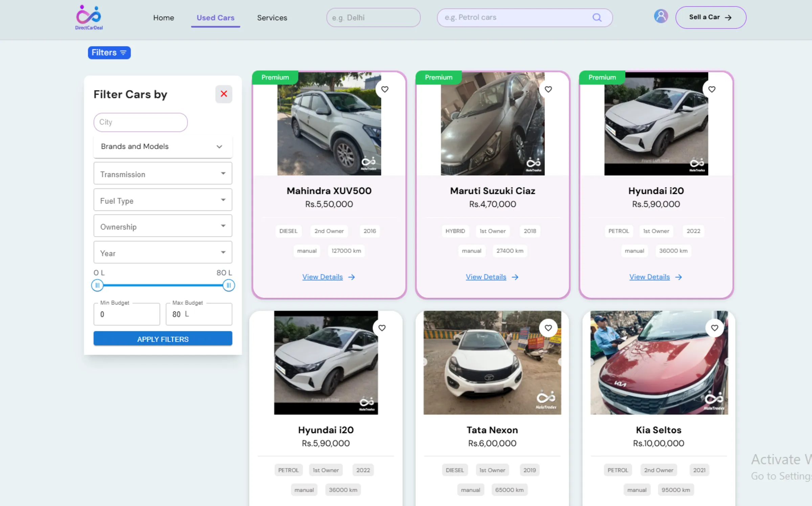Favorite the Tata Nexon heart icon
Screen dimensions: 812x506
click(548, 328)
